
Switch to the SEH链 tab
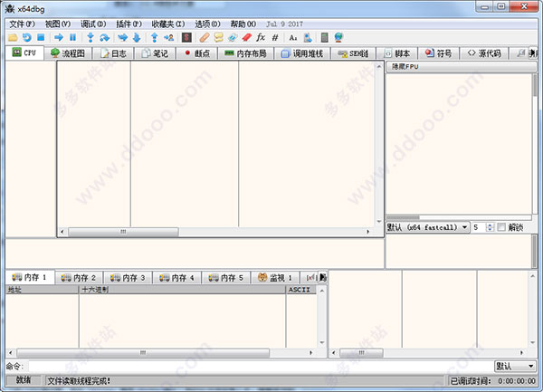tap(353, 53)
